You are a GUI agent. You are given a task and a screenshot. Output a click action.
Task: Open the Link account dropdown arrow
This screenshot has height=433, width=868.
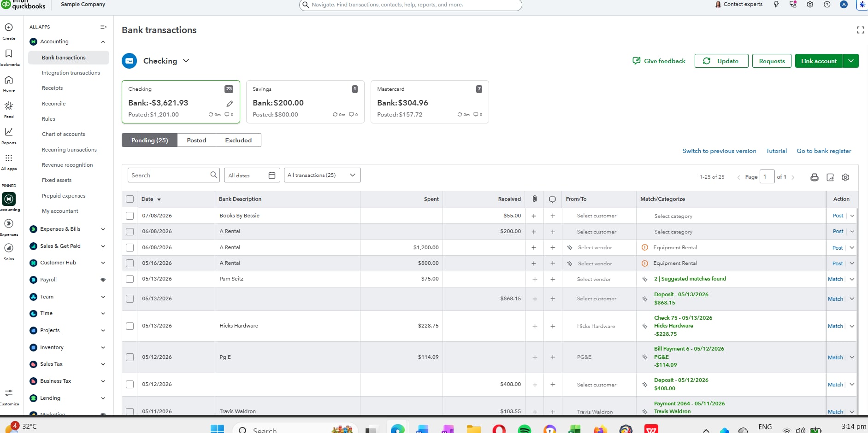point(851,61)
